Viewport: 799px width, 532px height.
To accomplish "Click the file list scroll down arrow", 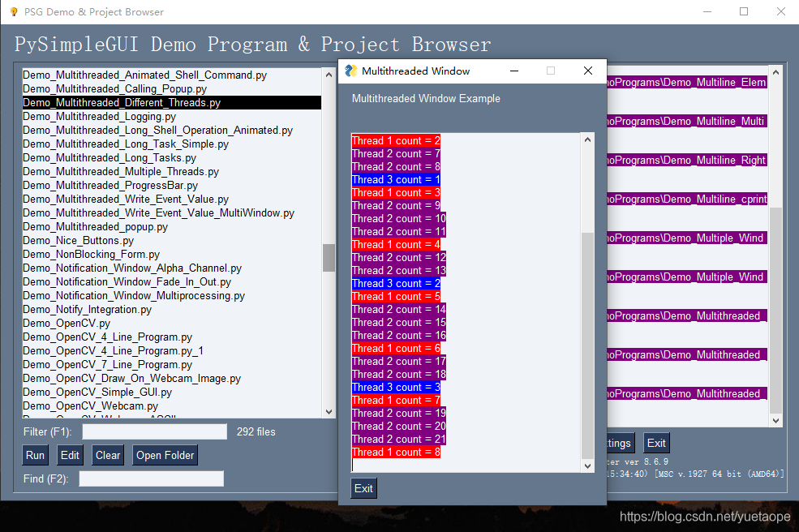I will click(x=329, y=412).
